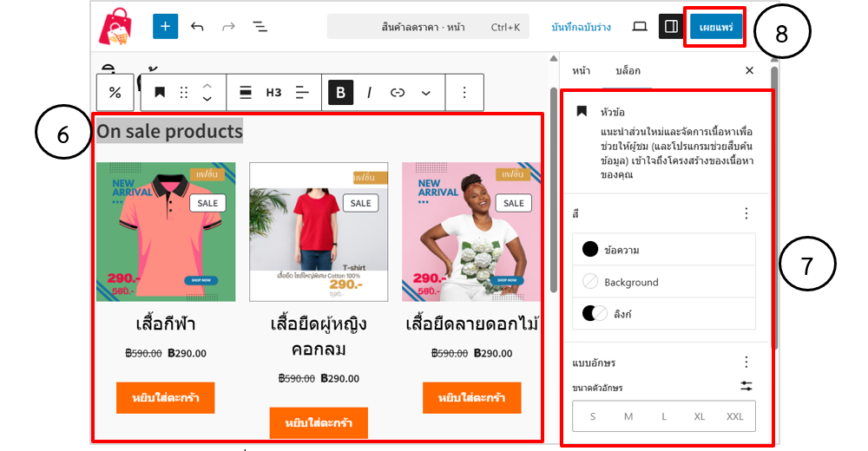Image resolution: width=868 pixels, height=451 pixels.
Task: Click the desktop preview view icon
Action: point(640,27)
